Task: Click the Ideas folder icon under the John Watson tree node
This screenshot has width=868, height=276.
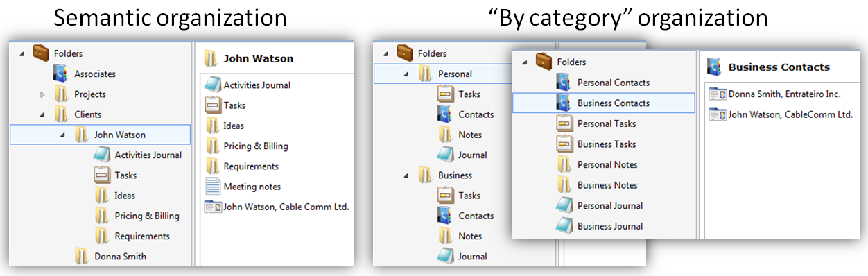Action: (102, 196)
